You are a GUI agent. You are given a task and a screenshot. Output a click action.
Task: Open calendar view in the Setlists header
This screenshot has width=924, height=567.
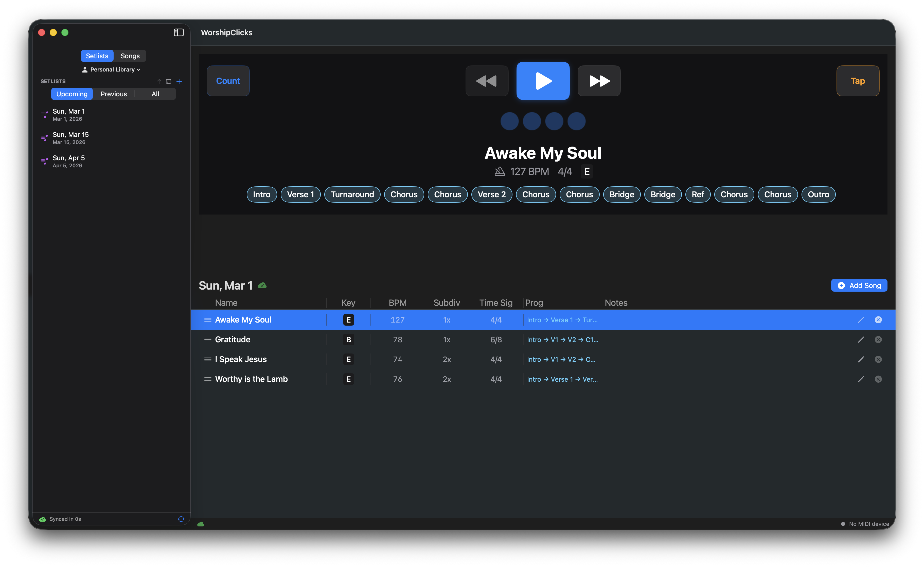(x=168, y=81)
